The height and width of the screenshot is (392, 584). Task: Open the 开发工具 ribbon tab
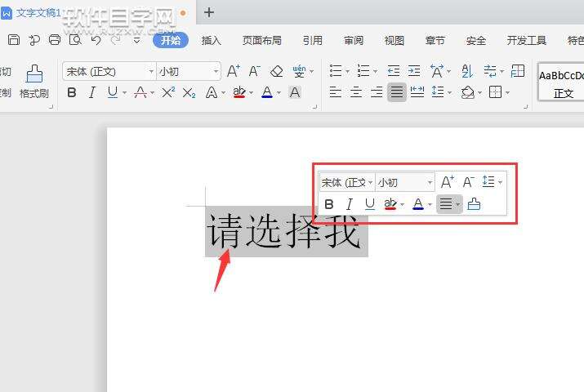tap(526, 40)
